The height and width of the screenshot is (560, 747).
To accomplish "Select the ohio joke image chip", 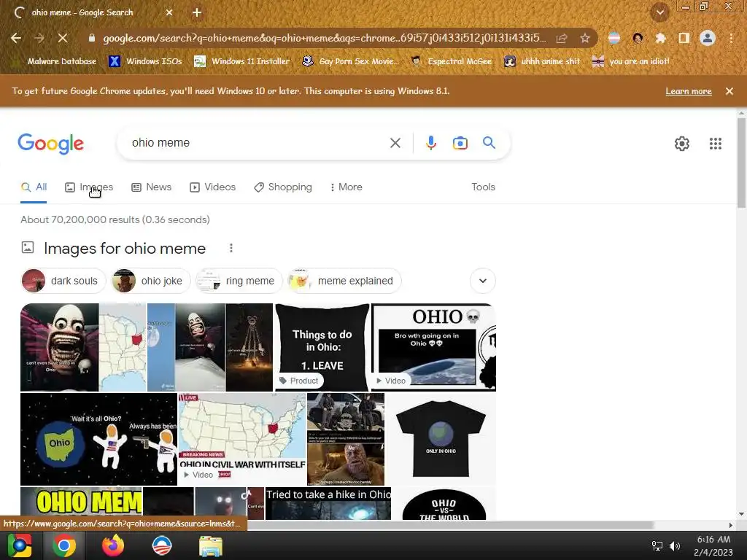I will tap(150, 281).
